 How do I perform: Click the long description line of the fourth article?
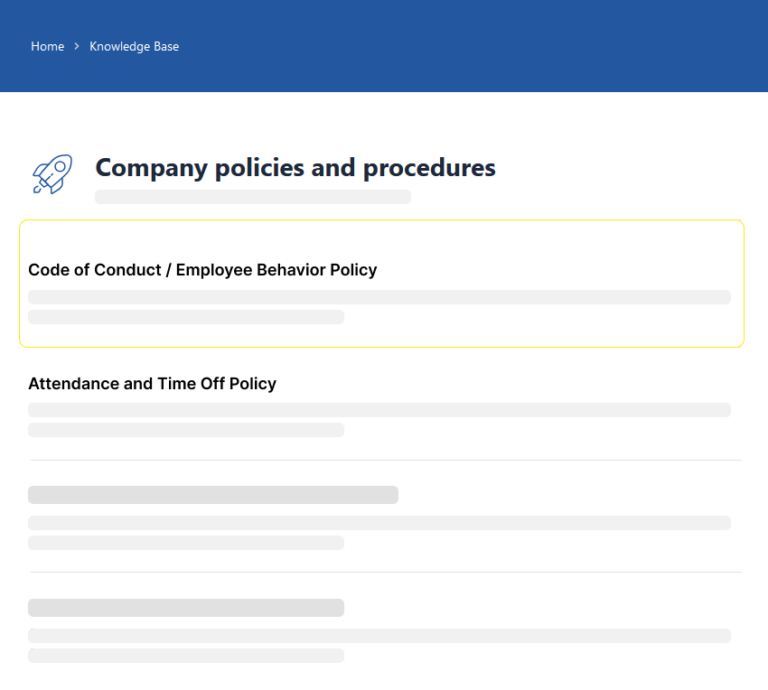tap(379, 636)
